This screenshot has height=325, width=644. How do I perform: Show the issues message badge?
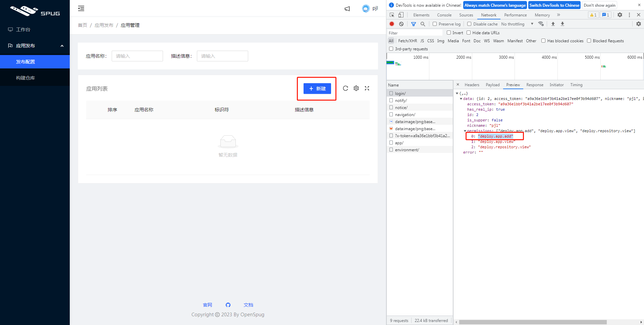pyautogui.click(x=605, y=15)
